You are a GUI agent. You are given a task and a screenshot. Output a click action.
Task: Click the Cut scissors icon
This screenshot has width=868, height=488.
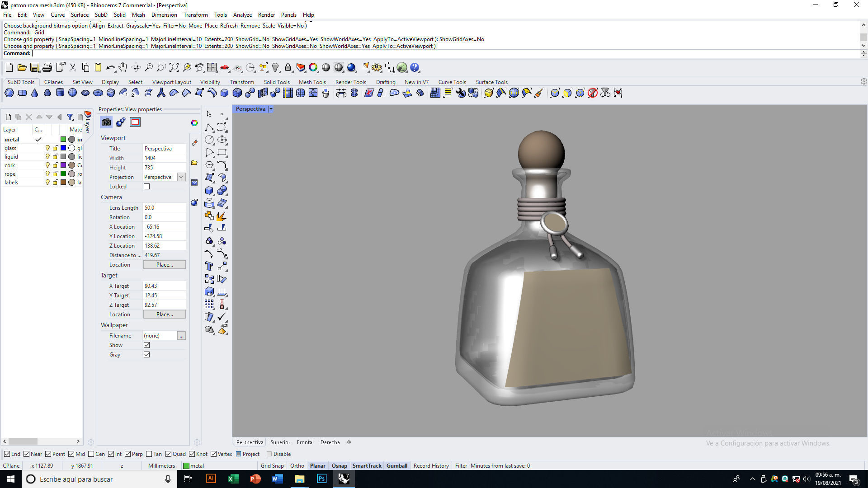(72, 68)
